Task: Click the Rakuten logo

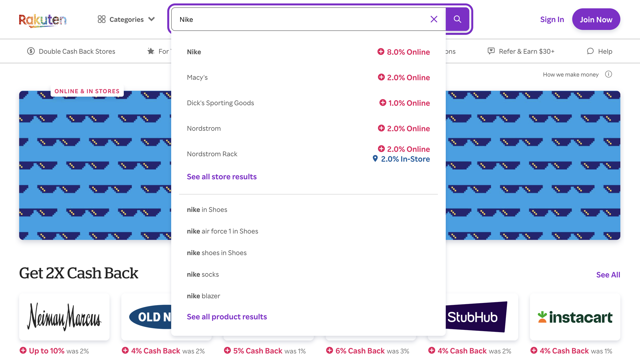Action: coord(42,21)
